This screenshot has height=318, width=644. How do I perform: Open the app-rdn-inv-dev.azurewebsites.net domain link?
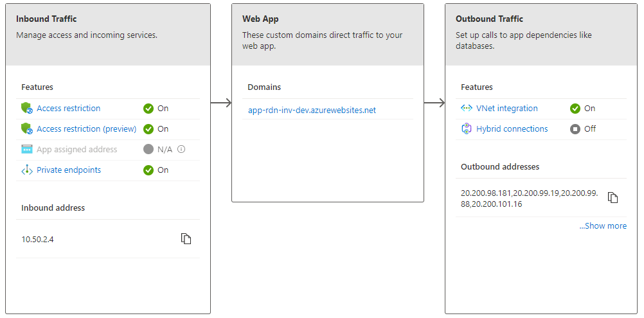[312, 110]
